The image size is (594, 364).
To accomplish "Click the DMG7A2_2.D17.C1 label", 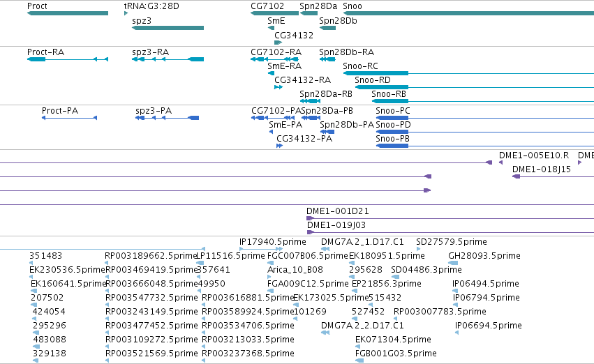I will coord(362,326).
